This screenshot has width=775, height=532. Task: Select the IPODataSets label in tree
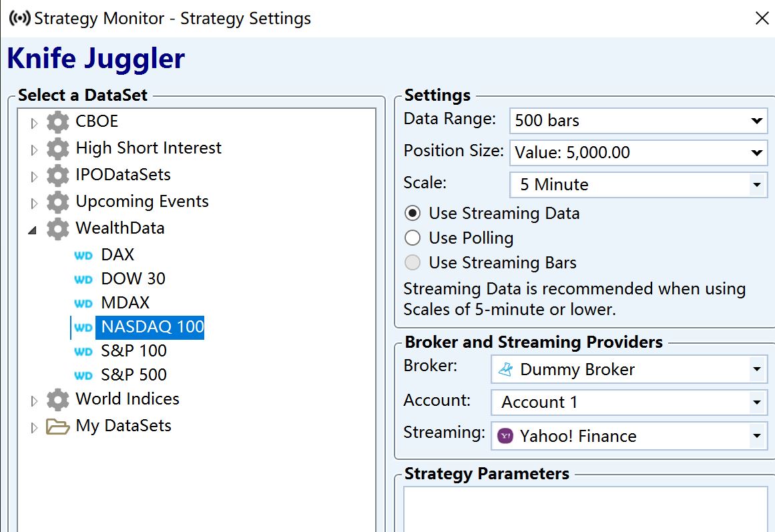point(123,174)
